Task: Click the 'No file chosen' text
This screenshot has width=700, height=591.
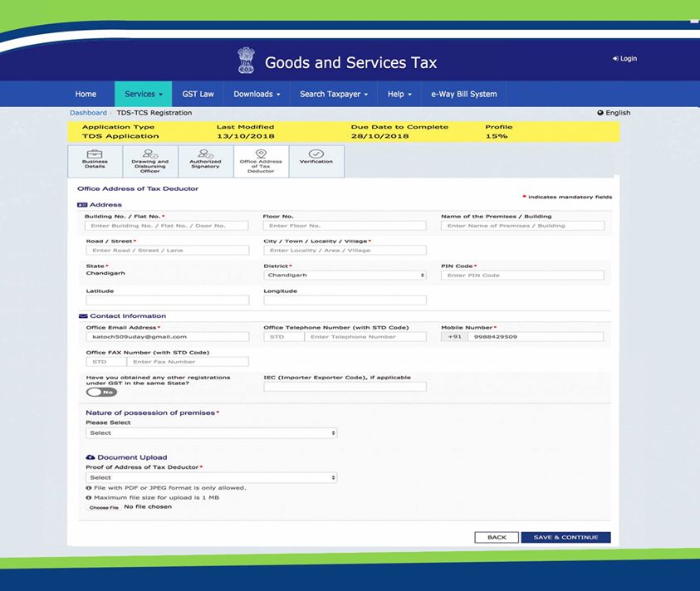Action: 148,507
